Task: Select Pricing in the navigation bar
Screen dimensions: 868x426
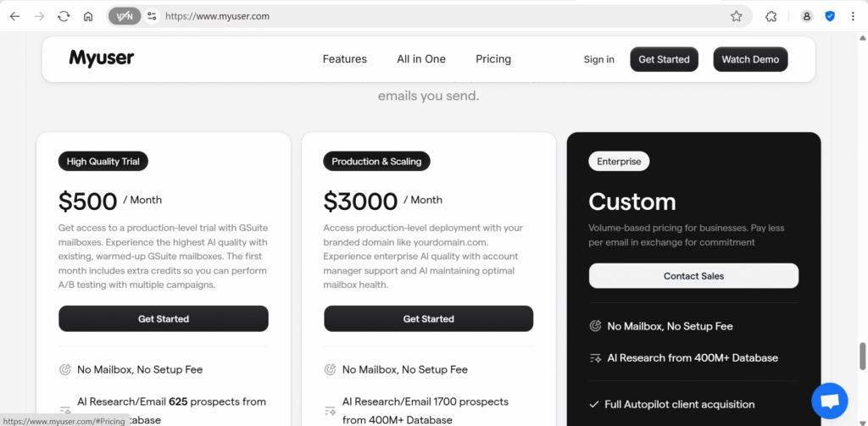Action: (x=493, y=59)
